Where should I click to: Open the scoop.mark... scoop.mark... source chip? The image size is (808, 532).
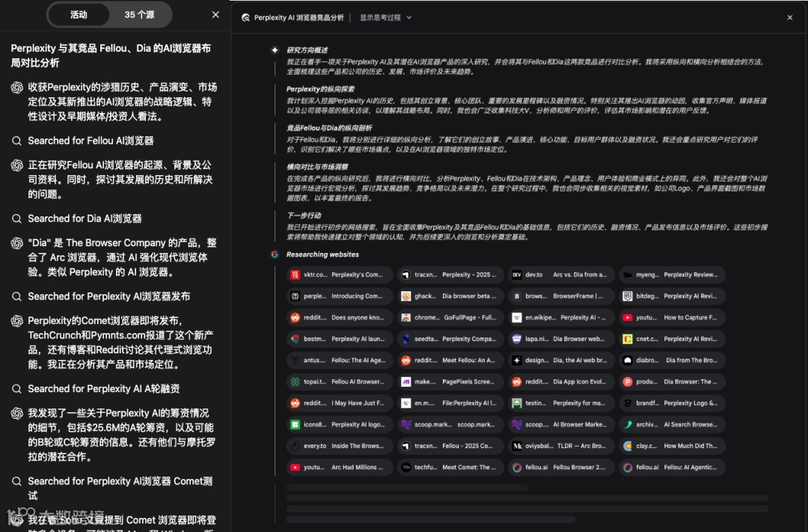[x=450, y=424]
